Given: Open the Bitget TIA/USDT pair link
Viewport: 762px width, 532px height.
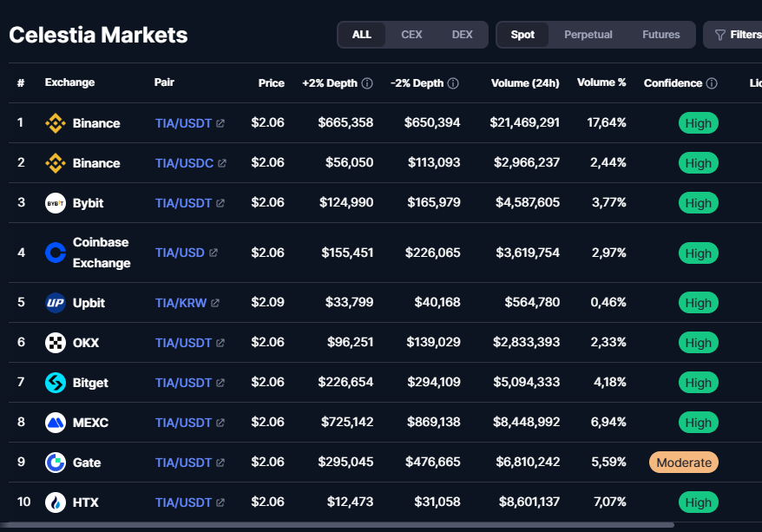Looking at the screenshot, I should pyautogui.click(x=183, y=383).
